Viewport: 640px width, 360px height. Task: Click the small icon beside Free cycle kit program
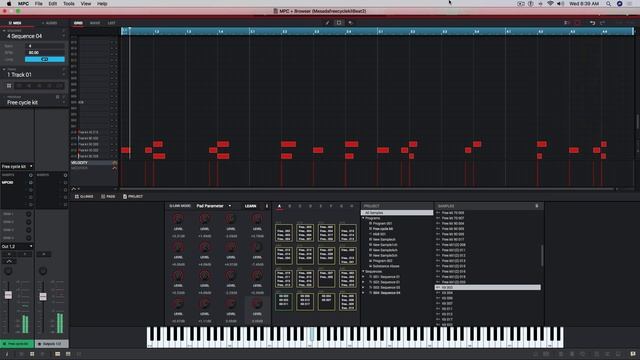tap(58, 97)
